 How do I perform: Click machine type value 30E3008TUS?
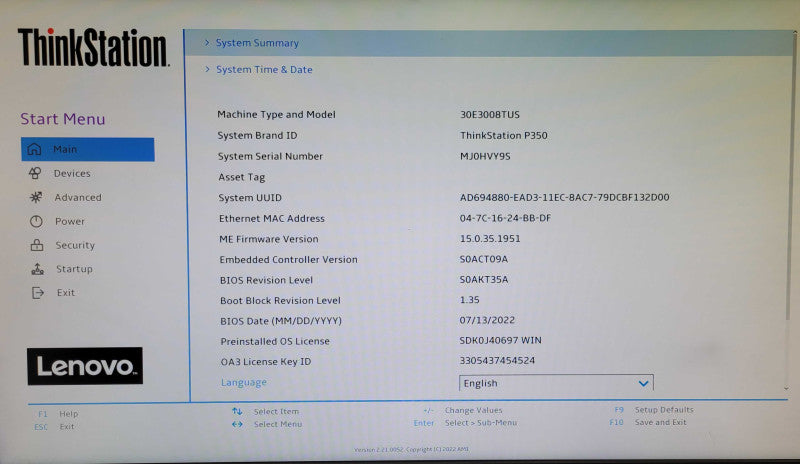[x=490, y=114]
